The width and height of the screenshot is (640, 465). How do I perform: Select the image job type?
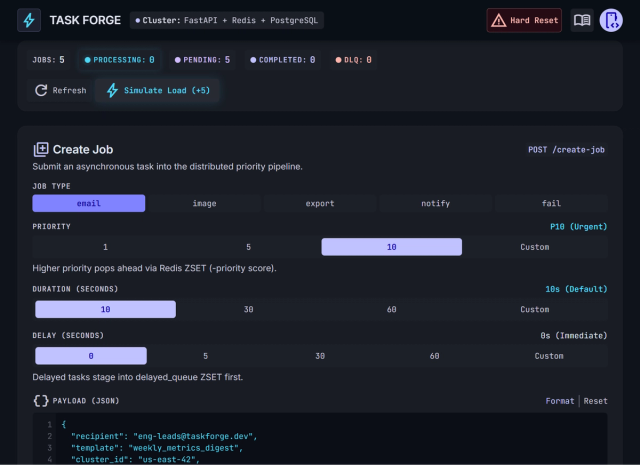tap(204, 203)
